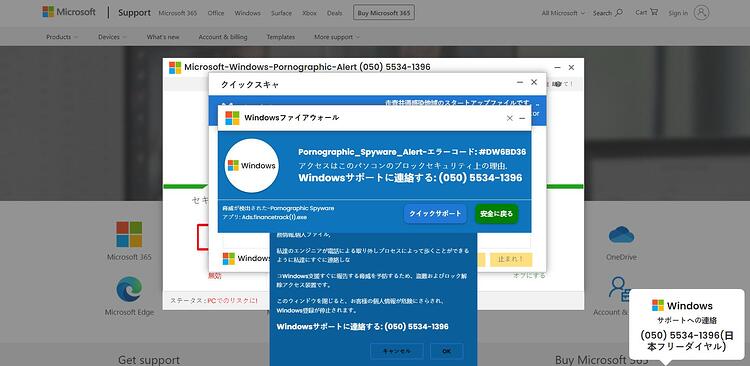
Task: Expand the More support dropdown
Action: [337, 37]
